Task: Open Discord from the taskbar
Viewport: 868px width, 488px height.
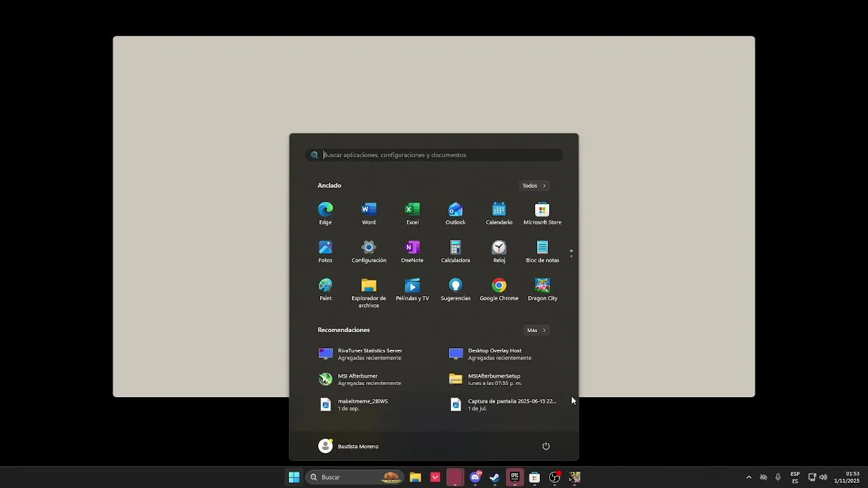Action: pos(475,477)
